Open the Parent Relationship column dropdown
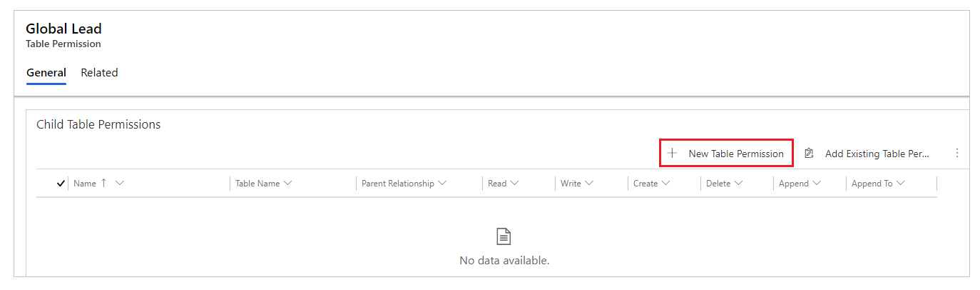This screenshot has height=290, width=980. 442,184
